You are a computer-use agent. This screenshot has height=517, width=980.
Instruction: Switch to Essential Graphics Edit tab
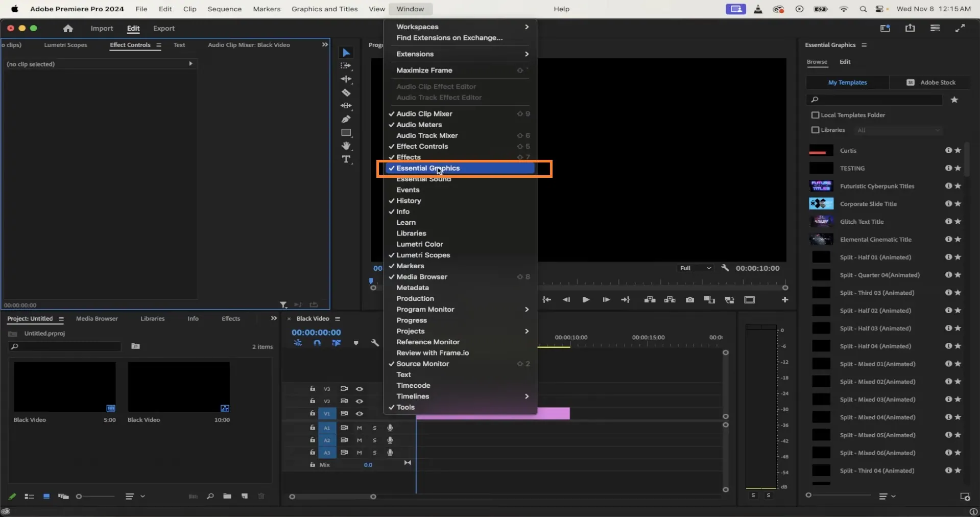tap(845, 62)
